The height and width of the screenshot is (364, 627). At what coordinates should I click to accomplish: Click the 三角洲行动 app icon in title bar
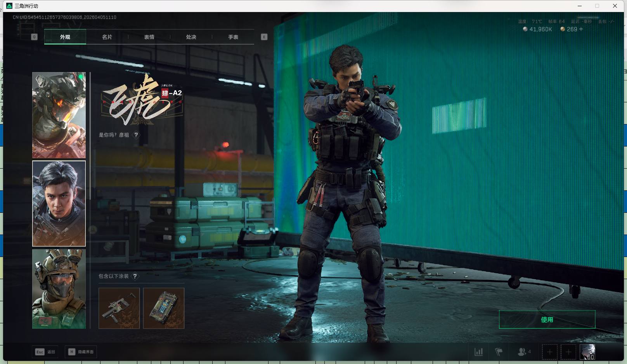(9, 6)
